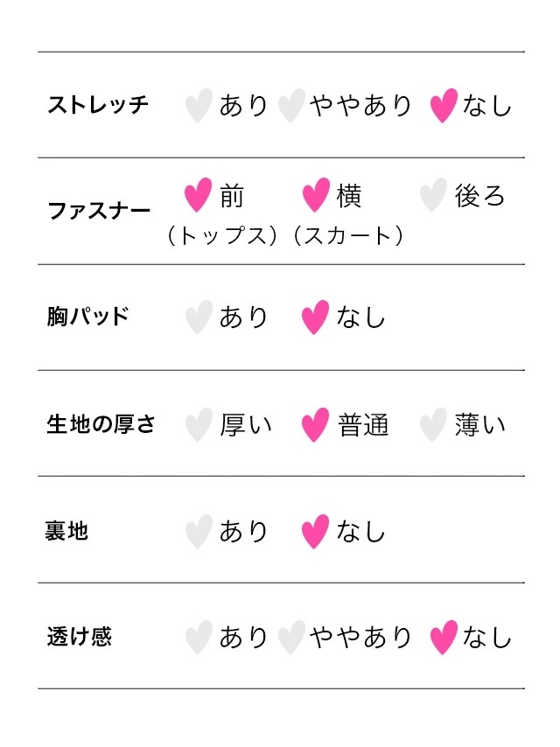Click the pink heart beside ストレッチ なし

coord(444,105)
